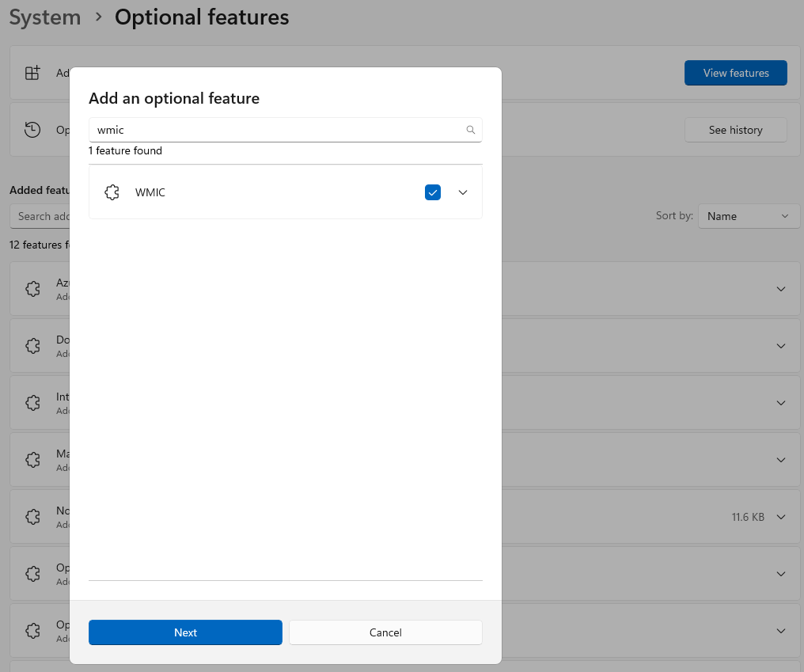This screenshot has height=672, width=804.
Task: Click the puzzle icon of the 'Ma' feature row
Action: coord(32,460)
